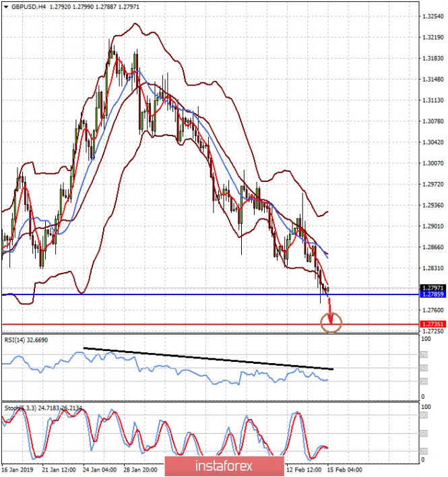Select the black trend line on RSI
Viewport: 448px width, 477px height.
tap(202, 358)
